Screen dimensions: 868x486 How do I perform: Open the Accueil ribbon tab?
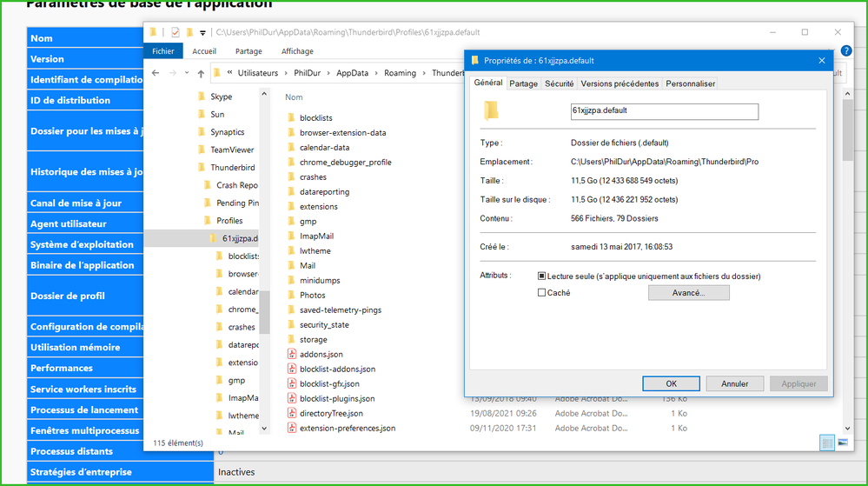[x=204, y=51]
